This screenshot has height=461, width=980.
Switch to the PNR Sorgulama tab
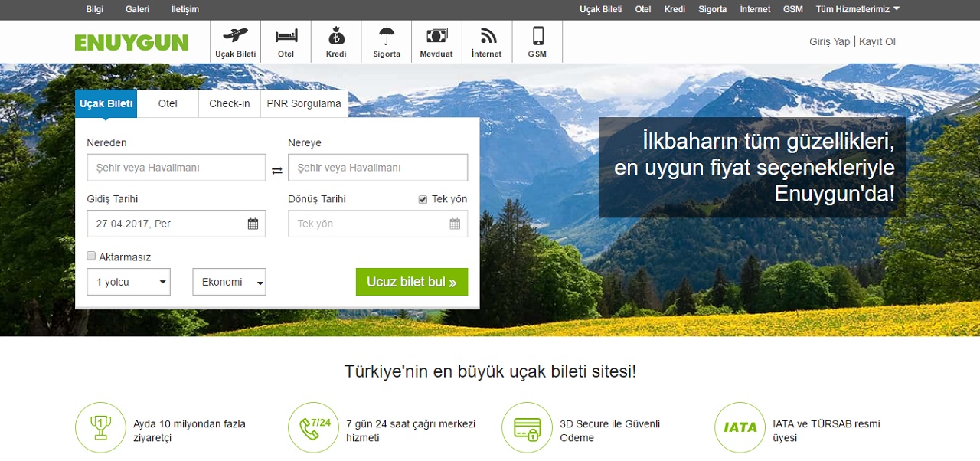tap(304, 103)
